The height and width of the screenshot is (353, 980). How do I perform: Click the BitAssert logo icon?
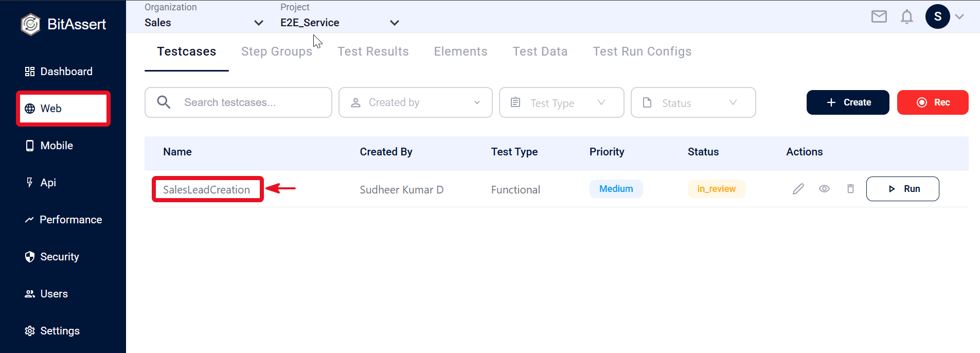[x=30, y=24]
